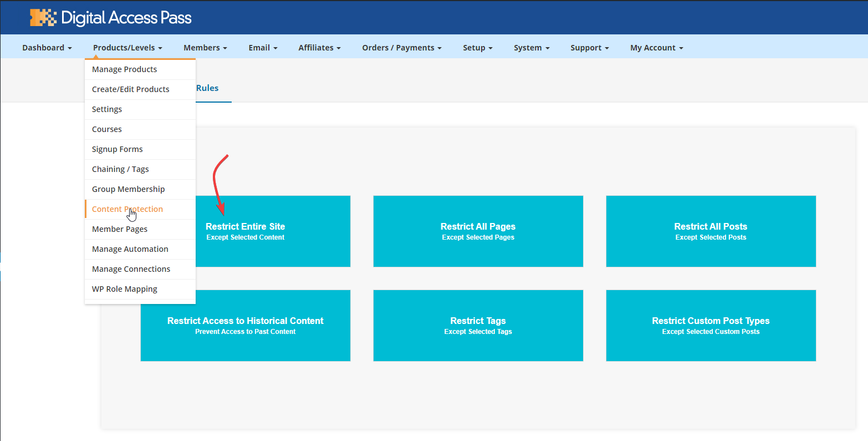
Task: Select WP Role Mapping option
Action: [x=124, y=289]
